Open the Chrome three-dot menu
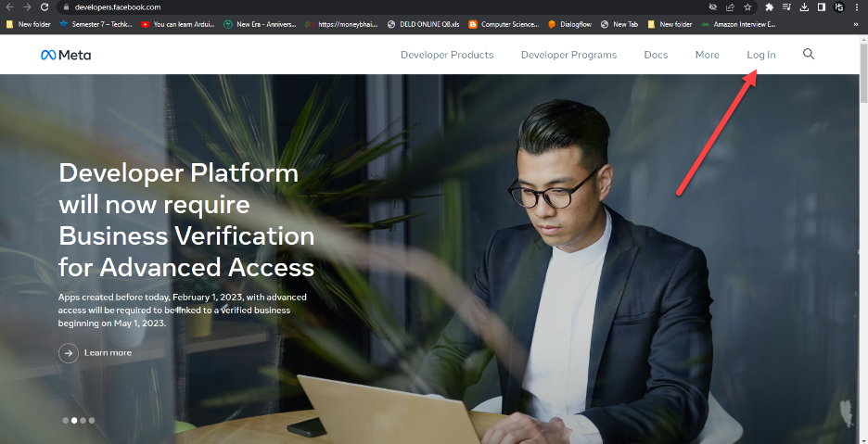This screenshot has height=444, width=868. (x=857, y=7)
